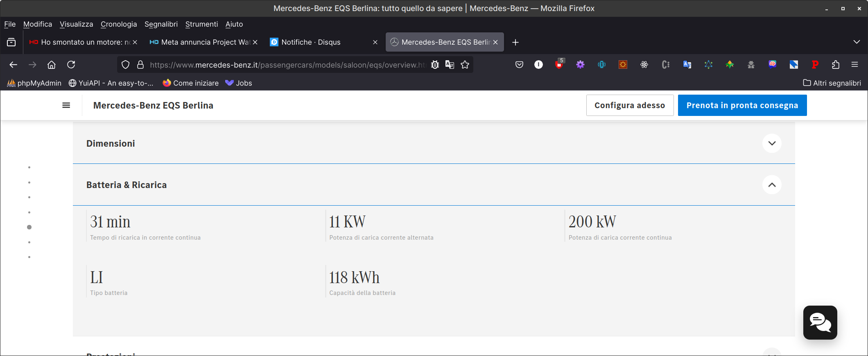Reload the current page

(71, 65)
